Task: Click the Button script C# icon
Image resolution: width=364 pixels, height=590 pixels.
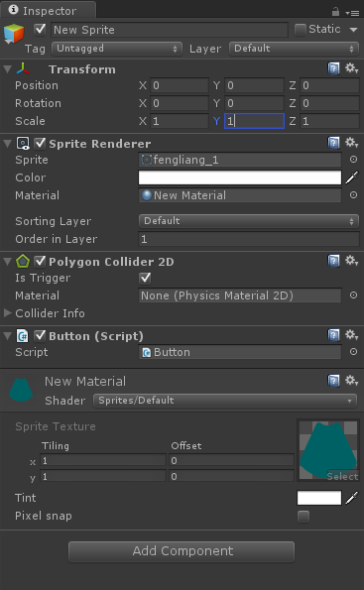Action: (x=23, y=335)
